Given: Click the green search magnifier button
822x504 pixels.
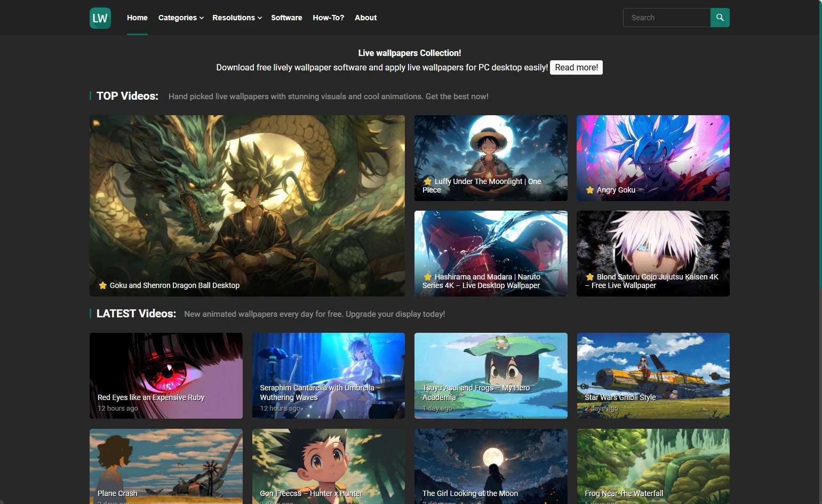Looking at the screenshot, I should 720,18.
